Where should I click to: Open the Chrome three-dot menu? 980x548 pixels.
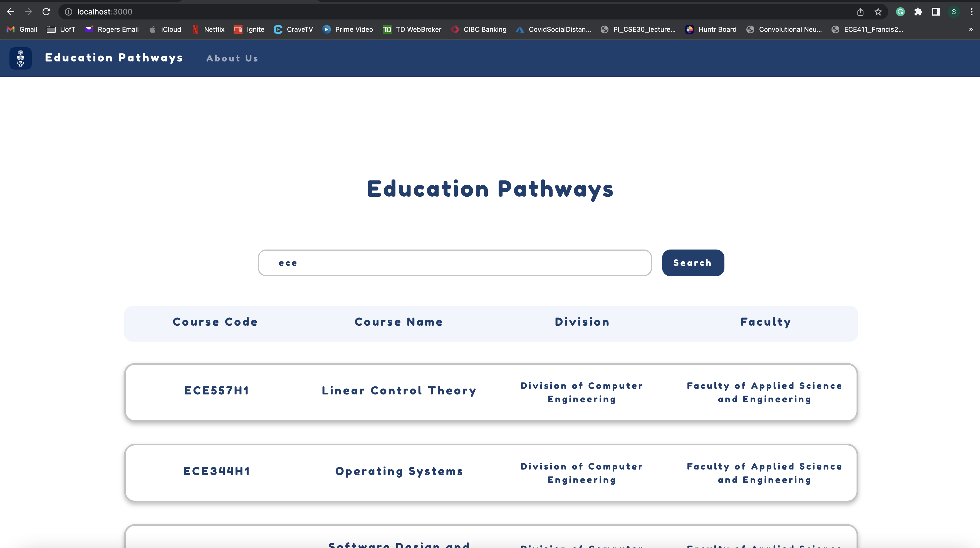pyautogui.click(x=971, y=12)
